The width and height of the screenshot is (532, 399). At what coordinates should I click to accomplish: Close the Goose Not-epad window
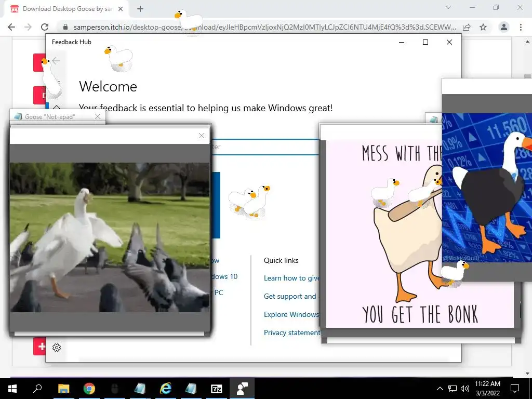pos(98,116)
